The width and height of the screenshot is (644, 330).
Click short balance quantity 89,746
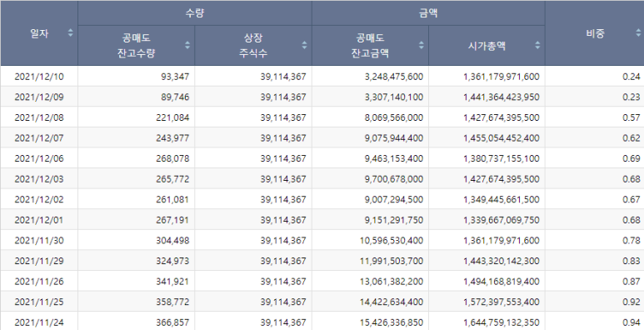click(175, 97)
